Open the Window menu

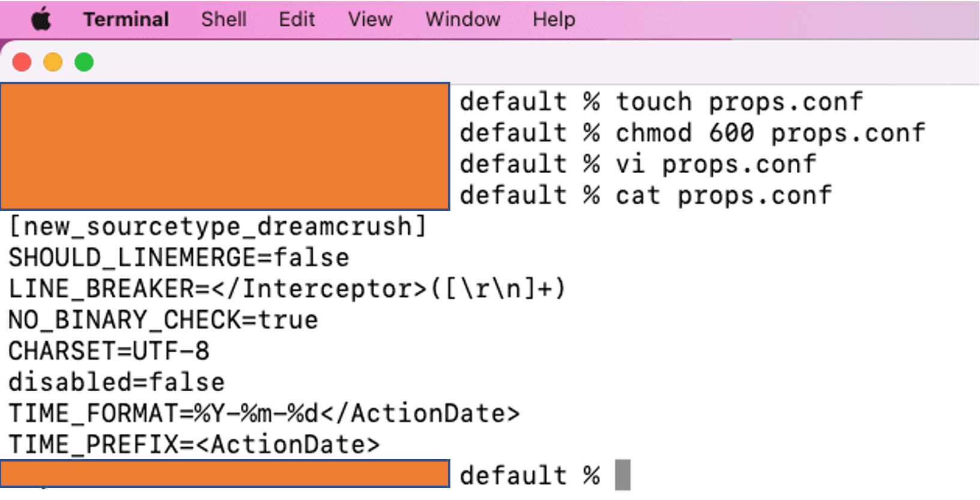pos(463,19)
